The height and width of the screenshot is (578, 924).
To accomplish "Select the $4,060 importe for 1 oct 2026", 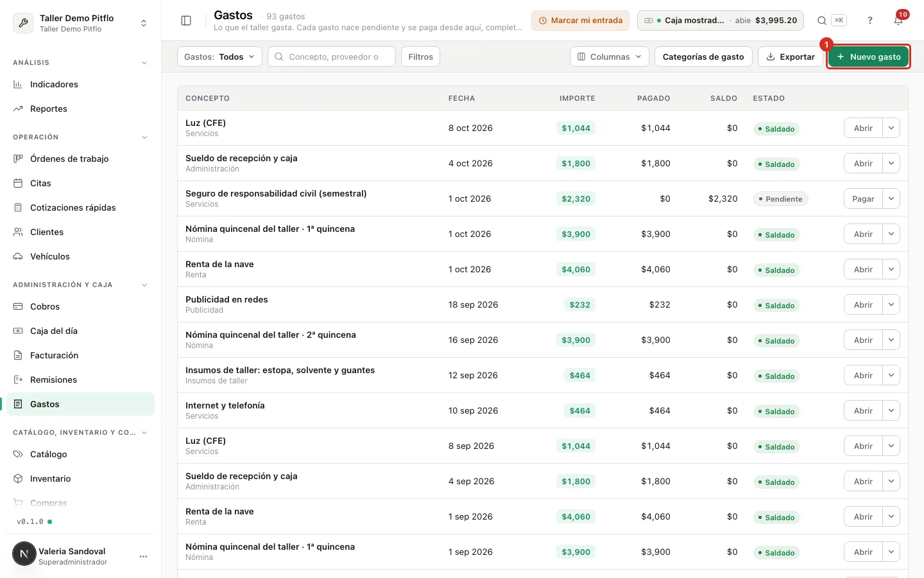I will pos(576,270).
